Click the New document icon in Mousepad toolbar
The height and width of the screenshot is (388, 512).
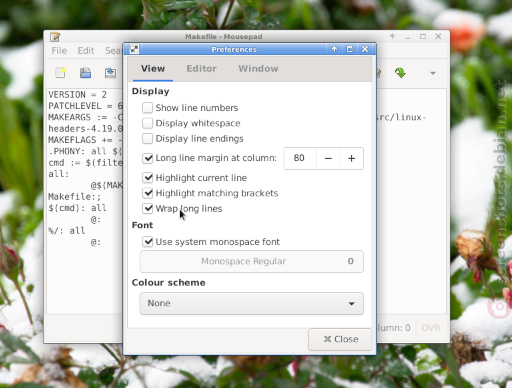60,73
